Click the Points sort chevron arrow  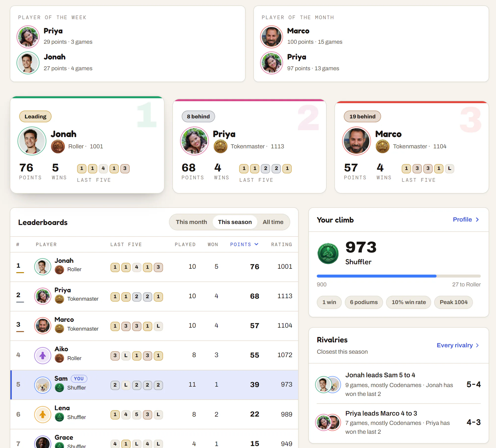point(256,244)
